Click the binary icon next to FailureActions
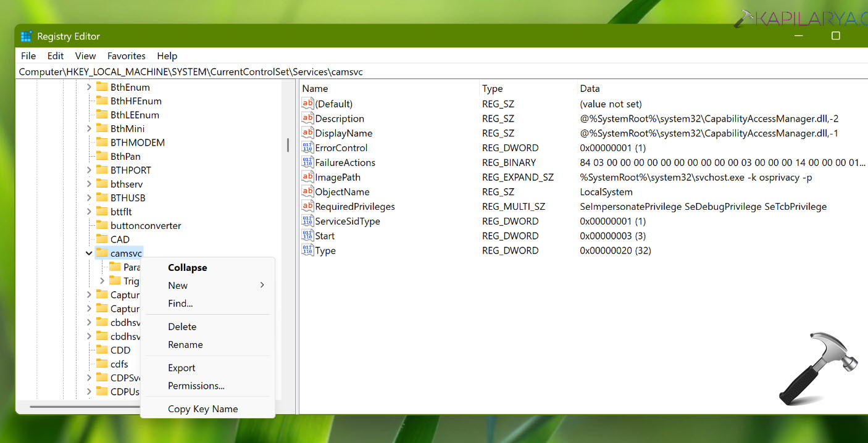The height and width of the screenshot is (443, 868). coord(307,162)
